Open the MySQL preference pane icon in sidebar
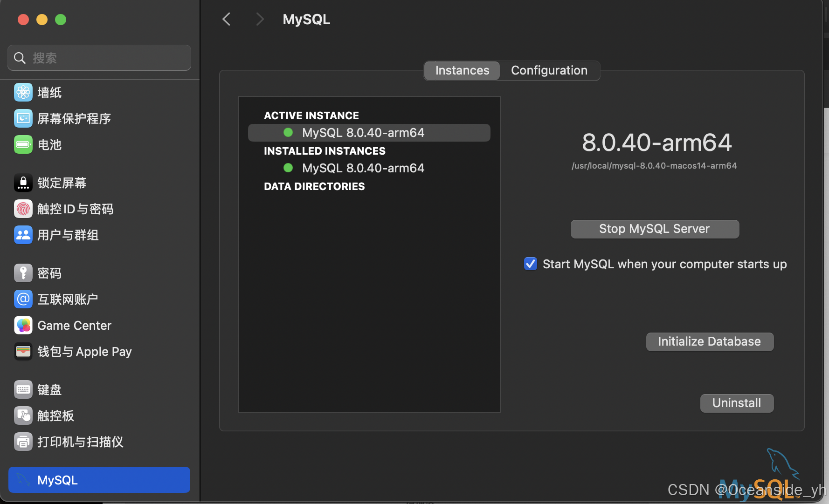This screenshot has height=504, width=829. [23, 480]
